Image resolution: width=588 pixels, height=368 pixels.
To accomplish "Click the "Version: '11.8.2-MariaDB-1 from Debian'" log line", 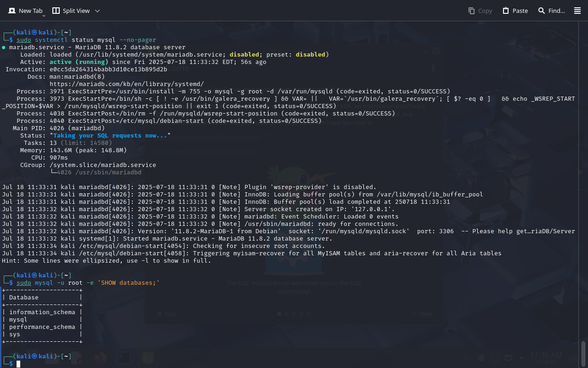I will (288, 231).
